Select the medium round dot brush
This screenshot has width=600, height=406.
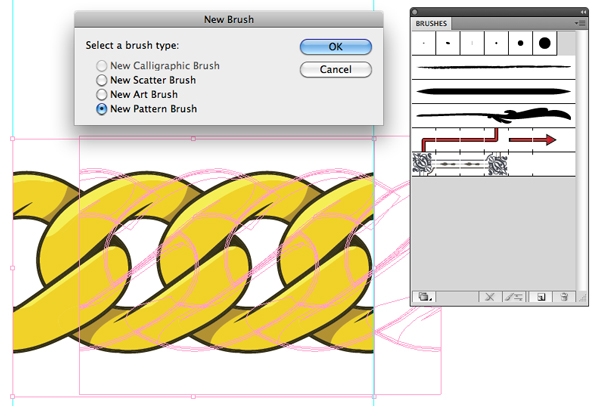click(520, 43)
